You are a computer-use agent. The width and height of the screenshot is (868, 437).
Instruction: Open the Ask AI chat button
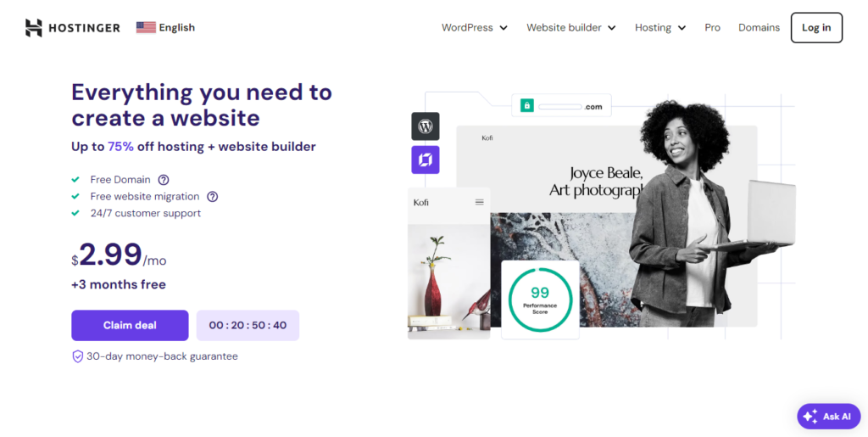pos(829,417)
